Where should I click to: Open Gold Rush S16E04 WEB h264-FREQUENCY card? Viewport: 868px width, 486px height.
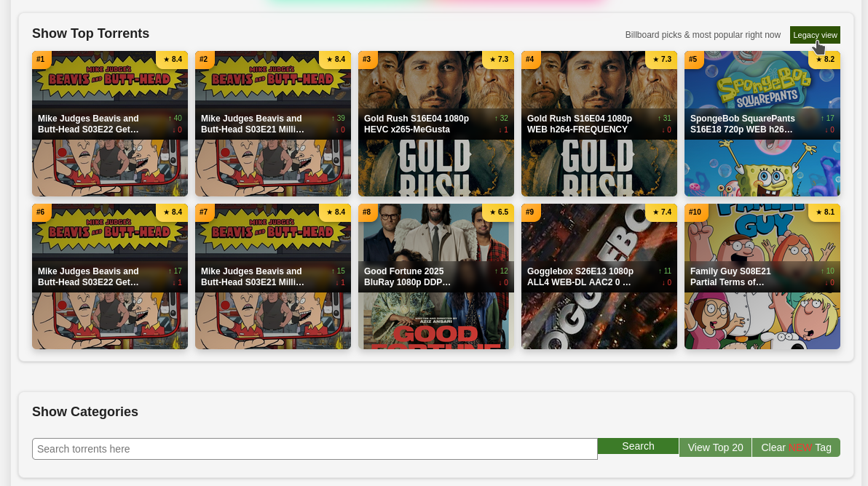(599, 124)
